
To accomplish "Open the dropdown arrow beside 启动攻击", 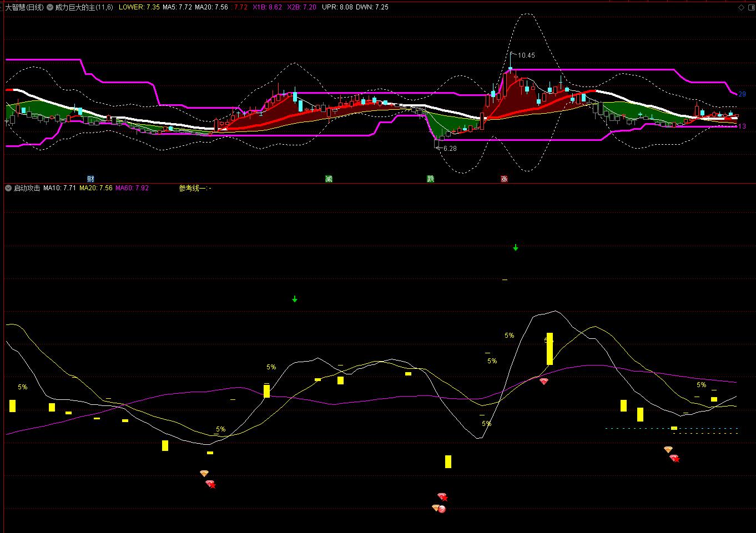I will (8, 188).
